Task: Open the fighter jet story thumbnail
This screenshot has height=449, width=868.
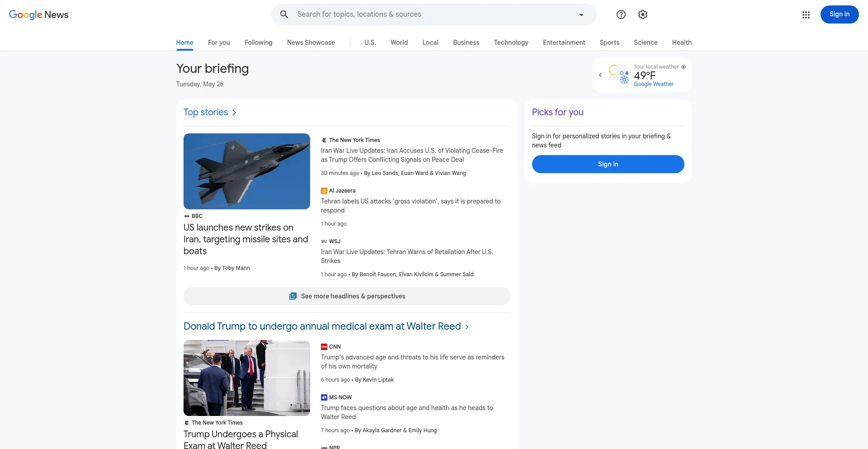Action: tap(247, 171)
